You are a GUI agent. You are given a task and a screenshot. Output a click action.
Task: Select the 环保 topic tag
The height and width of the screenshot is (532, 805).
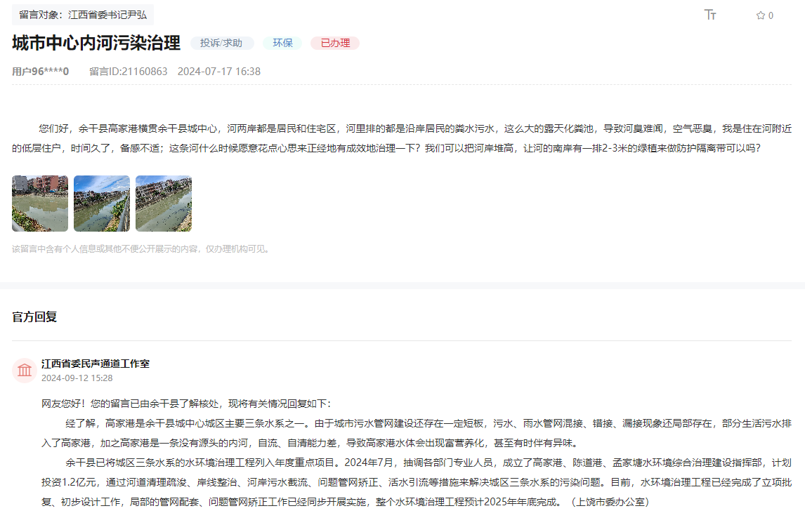click(x=282, y=44)
